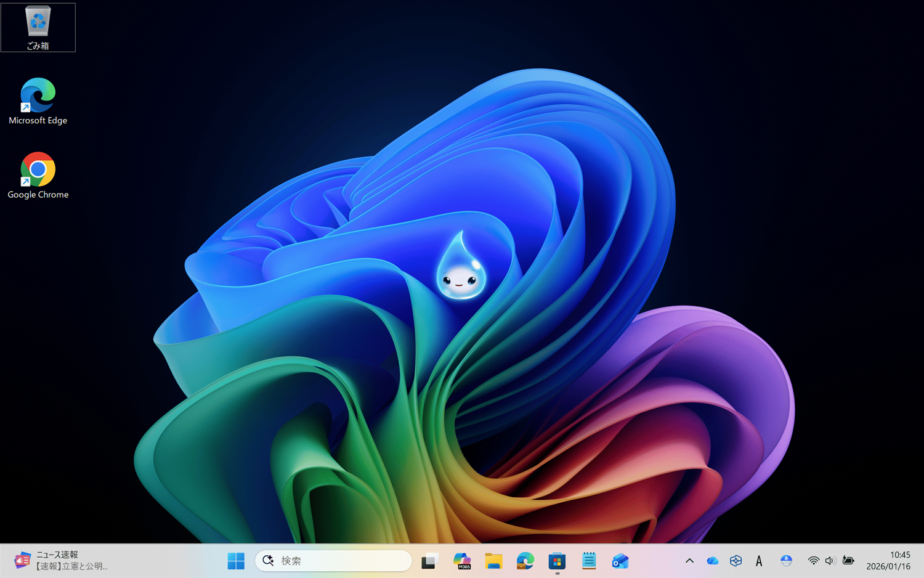Click the battery status tray icon
924x578 pixels.
(x=848, y=561)
